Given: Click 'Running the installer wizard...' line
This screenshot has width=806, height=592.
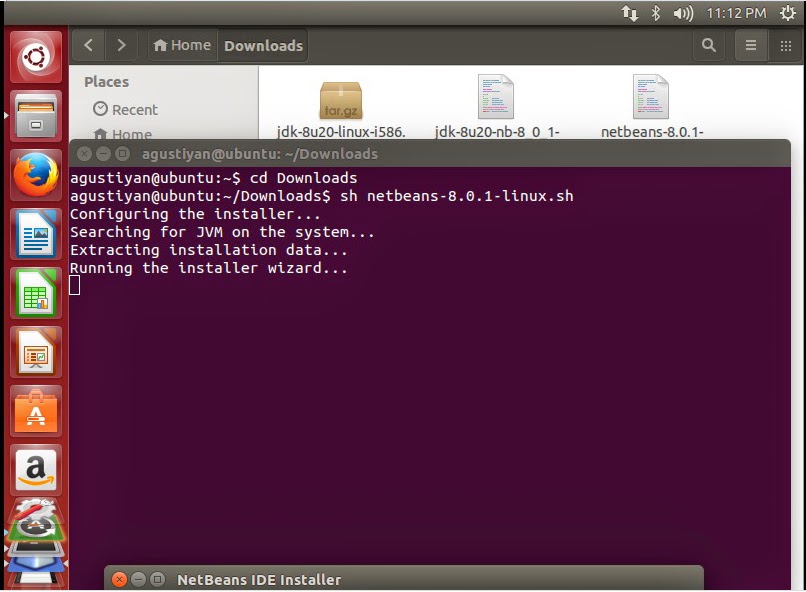Looking at the screenshot, I should coord(209,268).
